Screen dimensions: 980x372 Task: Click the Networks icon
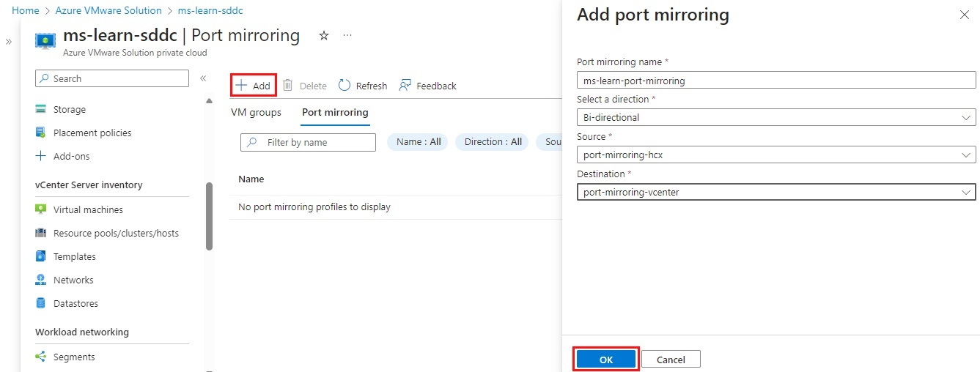pyautogui.click(x=41, y=280)
